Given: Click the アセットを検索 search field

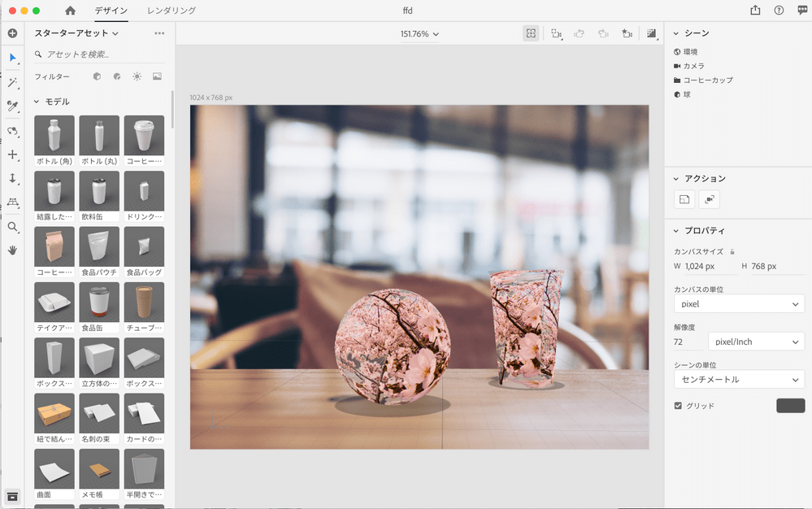Looking at the screenshot, I should pos(102,54).
